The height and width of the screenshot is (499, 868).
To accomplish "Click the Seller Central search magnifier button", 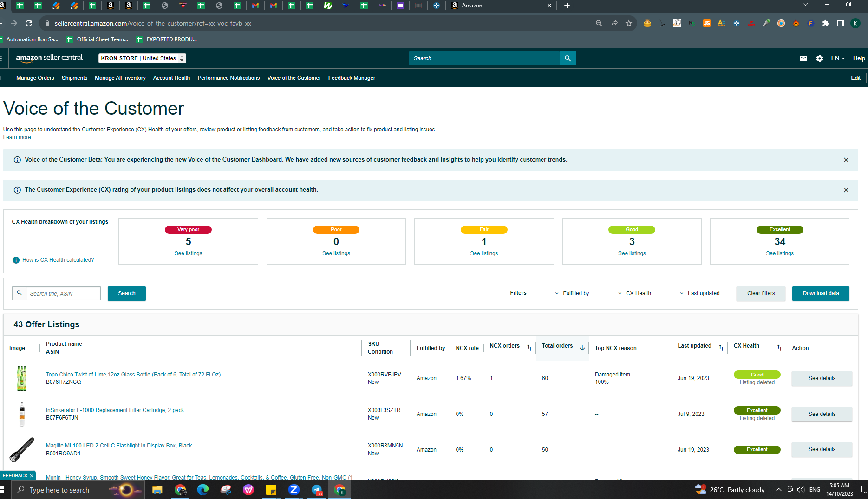I will pyautogui.click(x=568, y=58).
